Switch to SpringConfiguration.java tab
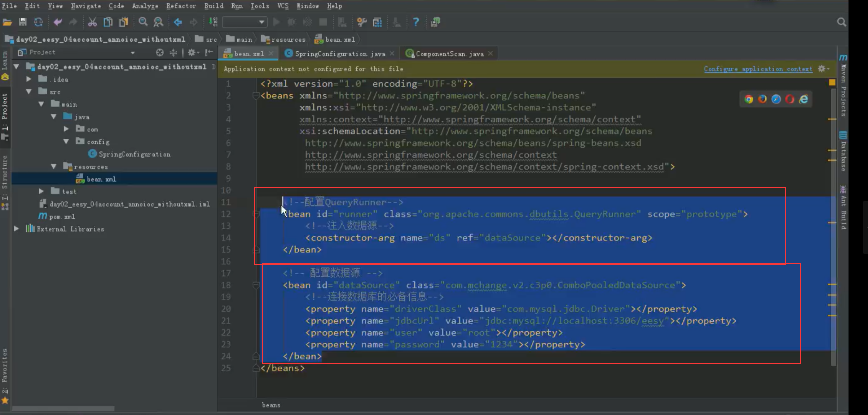 tap(339, 54)
